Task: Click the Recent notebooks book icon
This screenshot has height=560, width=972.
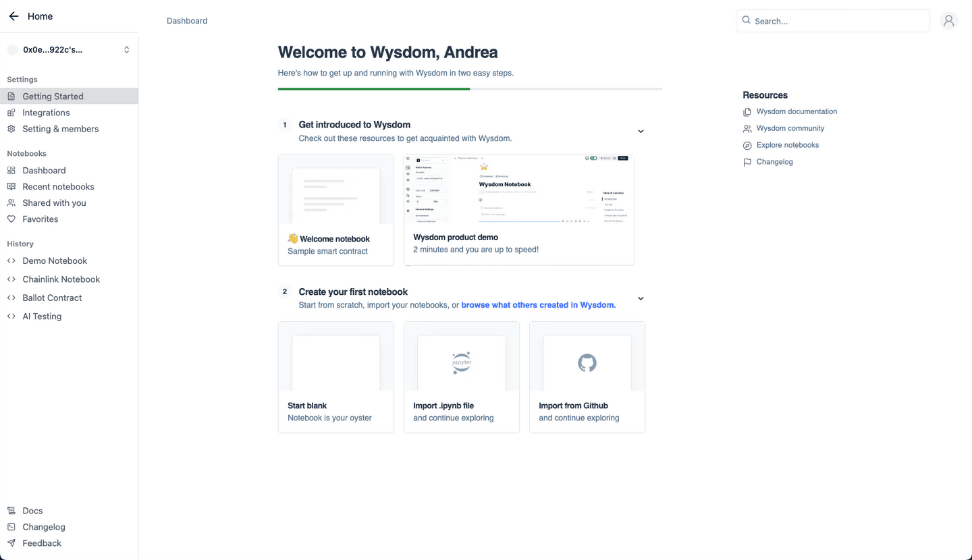Action: tap(11, 187)
